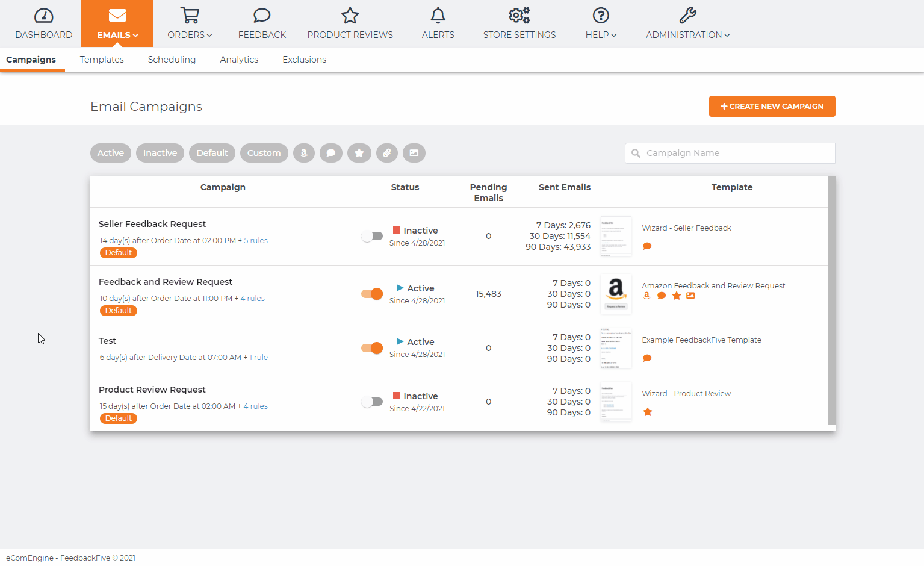The width and height of the screenshot is (924, 566).
Task: Enable the Seller Feedback Request campaign toggle
Action: click(x=372, y=236)
